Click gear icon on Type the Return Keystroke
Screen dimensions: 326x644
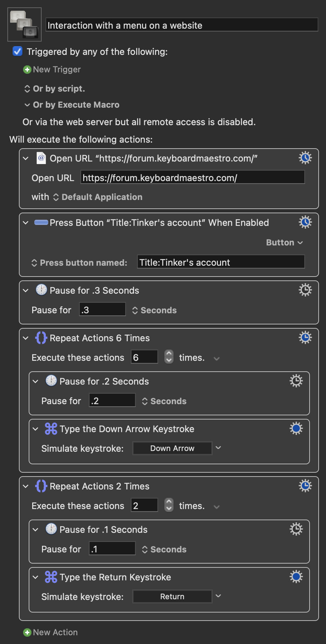click(x=296, y=577)
